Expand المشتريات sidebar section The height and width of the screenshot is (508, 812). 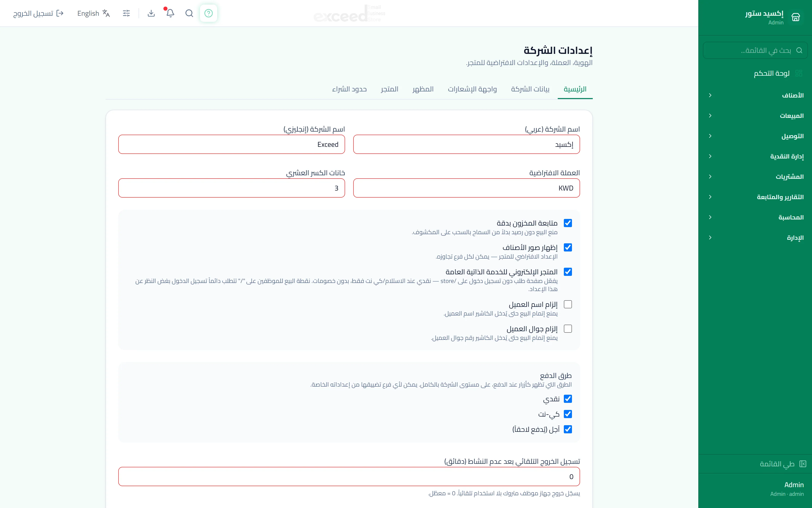[755, 177]
